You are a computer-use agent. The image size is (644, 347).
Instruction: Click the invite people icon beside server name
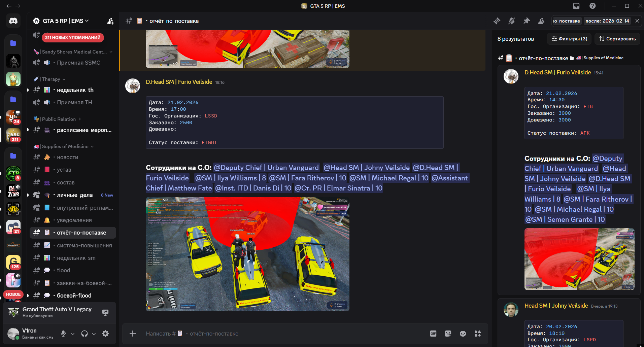(110, 21)
